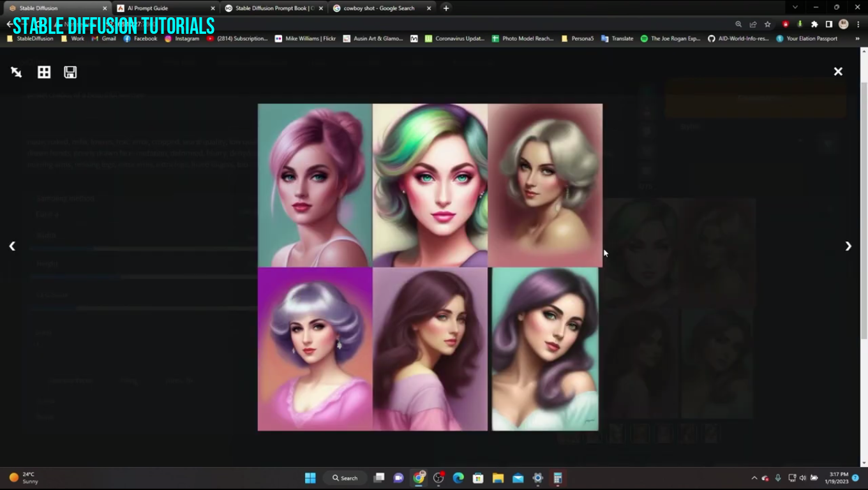Open Translate bookmark
868x490 pixels.
617,38
